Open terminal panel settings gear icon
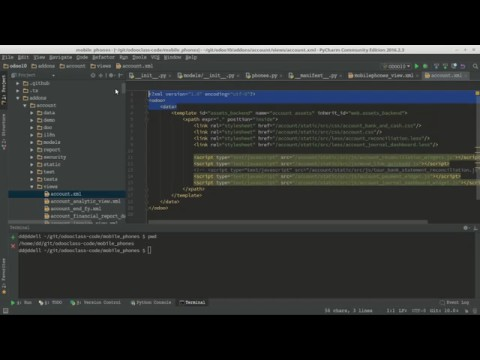 coord(466,228)
